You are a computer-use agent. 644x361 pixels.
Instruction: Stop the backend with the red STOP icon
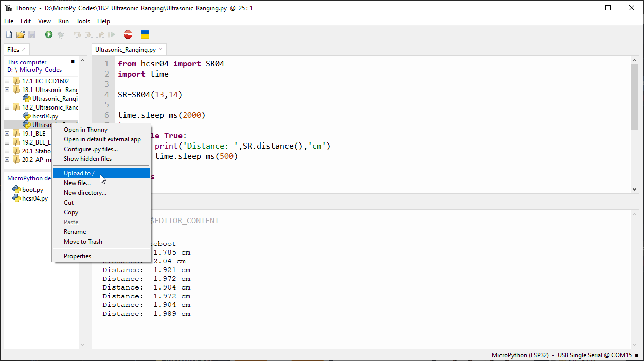128,34
